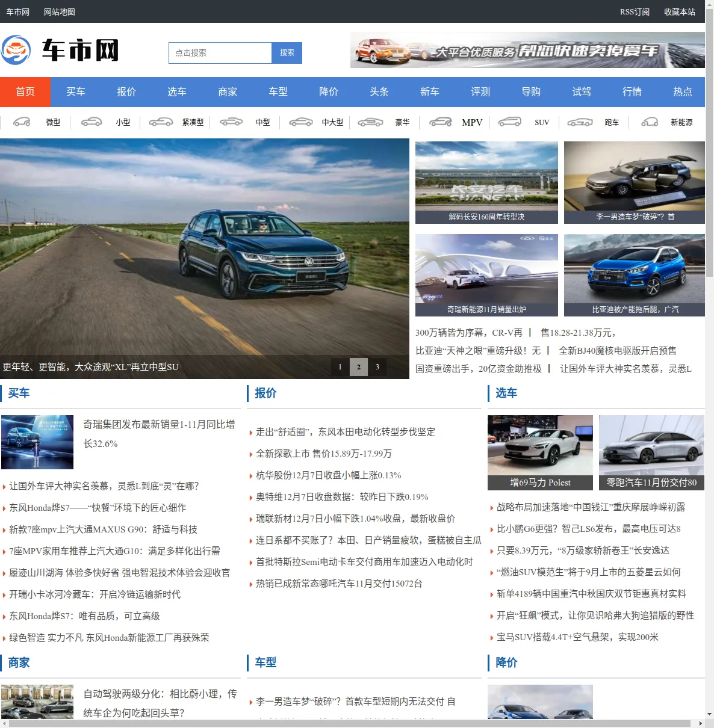The height and width of the screenshot is (728, 714).
Task: Select the 豪华 car type icon
Action: click(x=370, y=122)
